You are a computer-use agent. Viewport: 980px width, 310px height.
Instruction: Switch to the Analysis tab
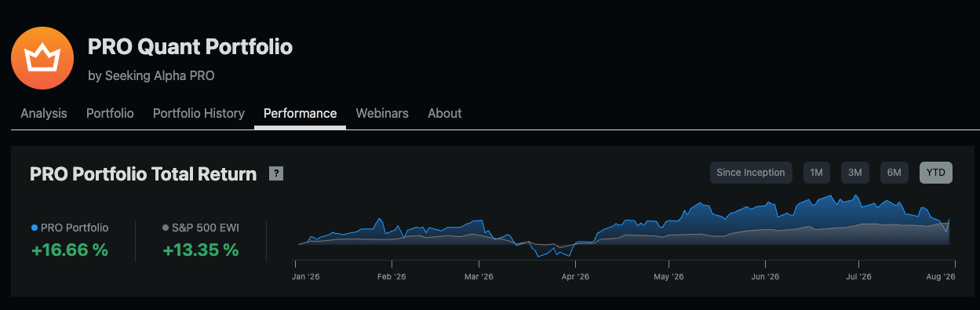tap(44, 113)
